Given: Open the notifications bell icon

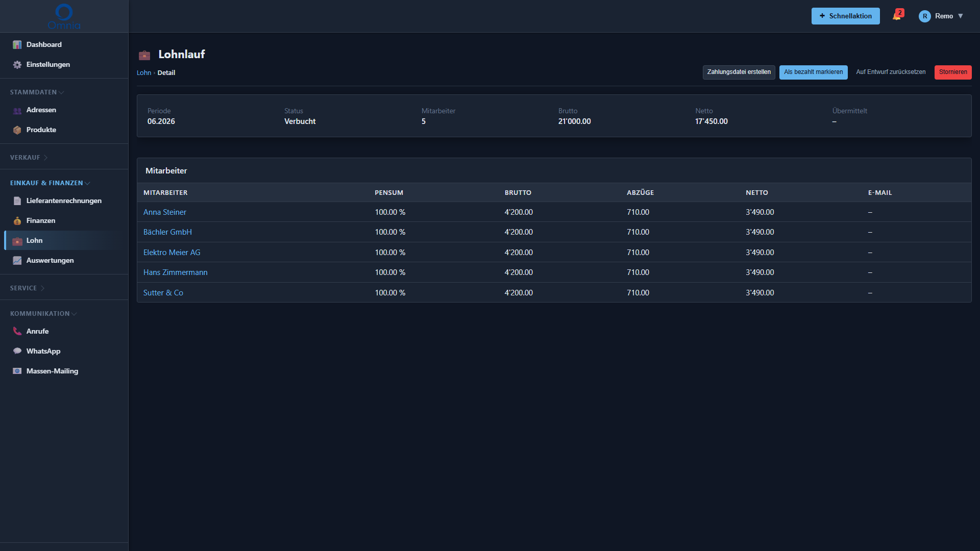Looking at the screenshot, I should pyautogui.click(x=897, y=16).
